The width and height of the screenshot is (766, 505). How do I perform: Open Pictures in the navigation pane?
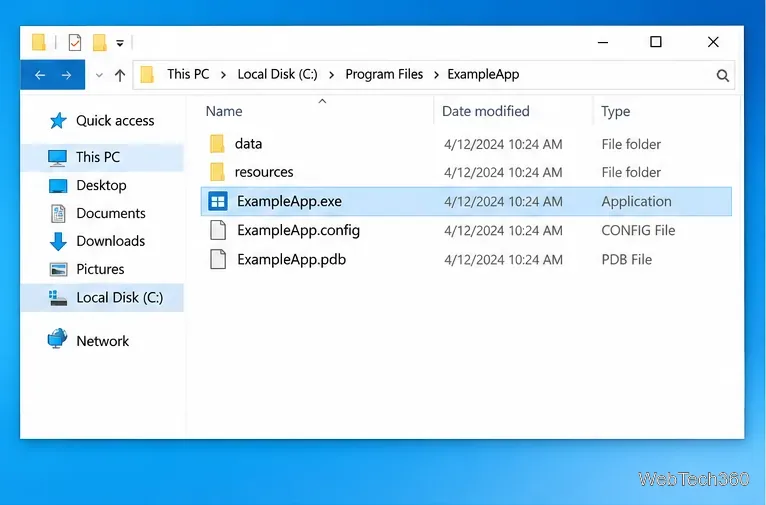[x=100, y=269]
